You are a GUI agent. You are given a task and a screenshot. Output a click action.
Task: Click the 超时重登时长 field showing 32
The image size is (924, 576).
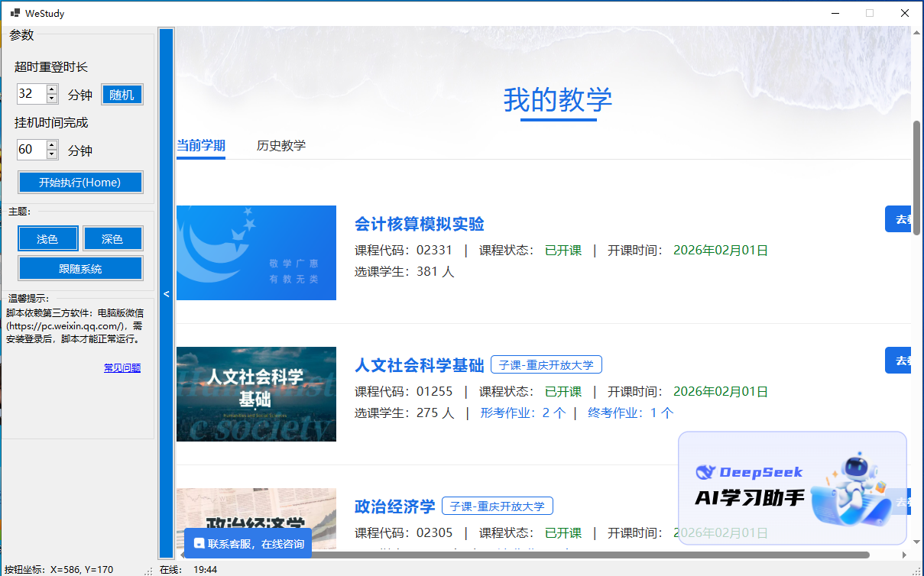coord(31,94)
